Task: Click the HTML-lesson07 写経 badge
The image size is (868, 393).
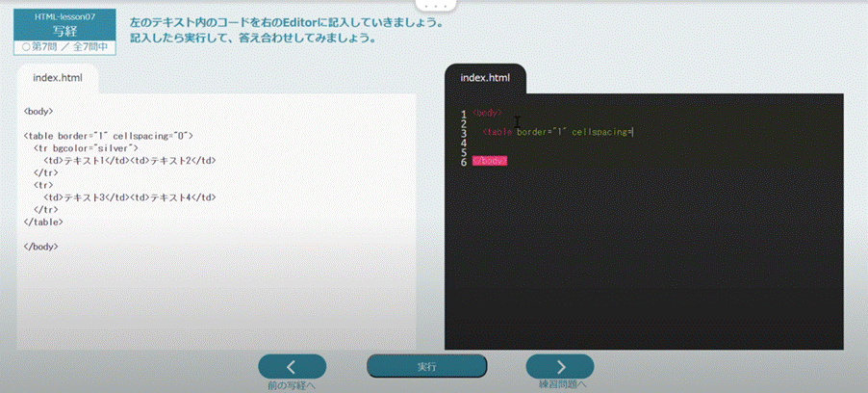Action: tap(64, 24)
